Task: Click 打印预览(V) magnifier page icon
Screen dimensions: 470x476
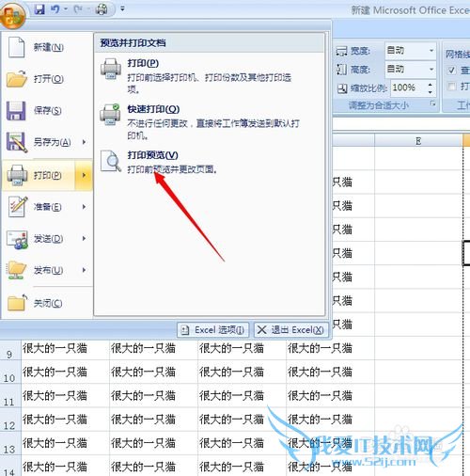Action: pyautogui.click(x=111, y=161)
